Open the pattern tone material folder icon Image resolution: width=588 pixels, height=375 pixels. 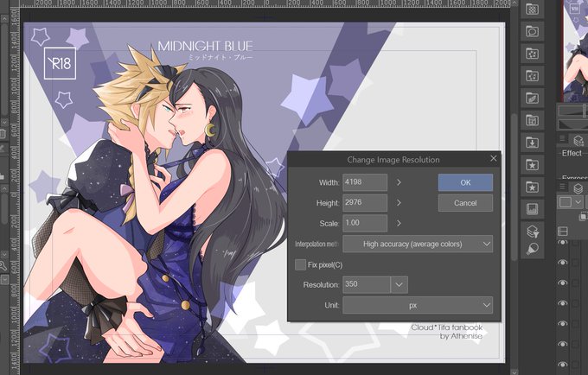[x=532, y=10]
